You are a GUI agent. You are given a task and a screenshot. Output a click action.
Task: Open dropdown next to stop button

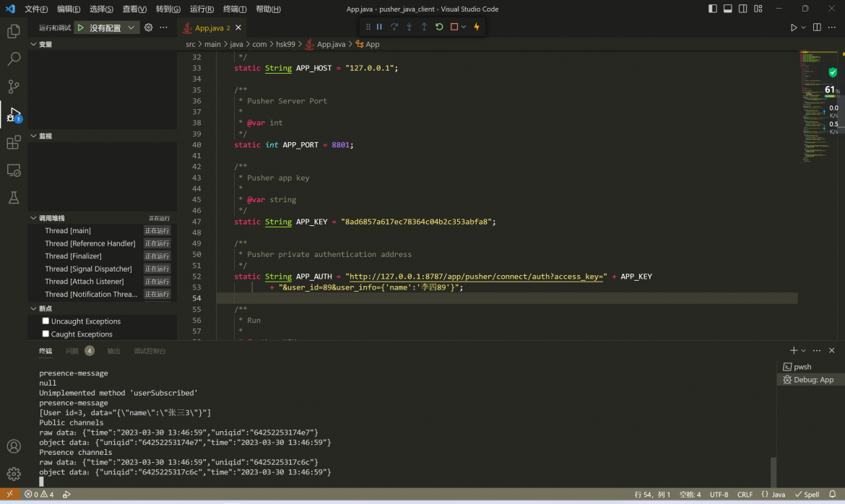pos(464,27)
